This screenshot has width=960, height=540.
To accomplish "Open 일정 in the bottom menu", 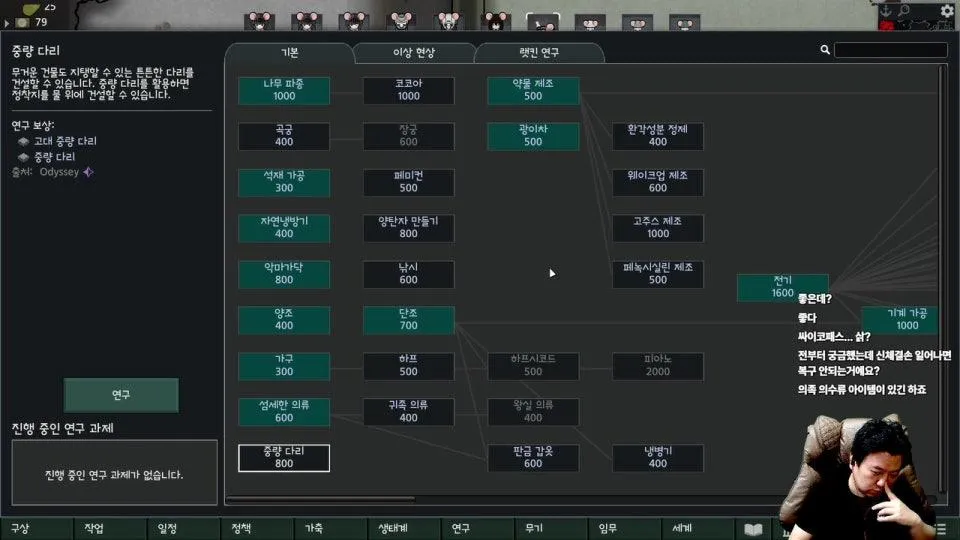I will point(184,528).
